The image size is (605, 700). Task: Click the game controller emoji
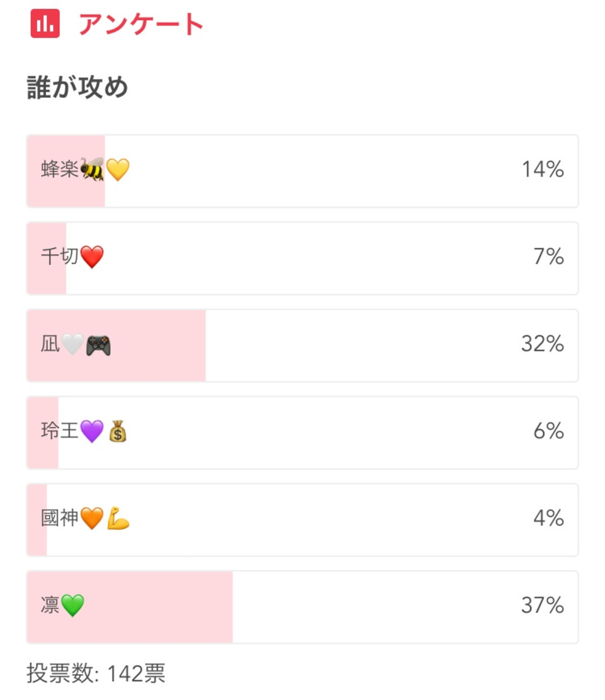[x=98, y=345]
